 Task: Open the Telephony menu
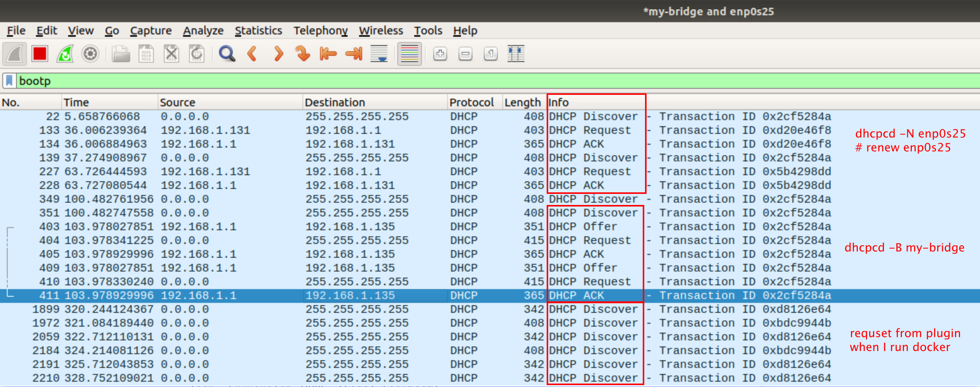coord(321,31)
